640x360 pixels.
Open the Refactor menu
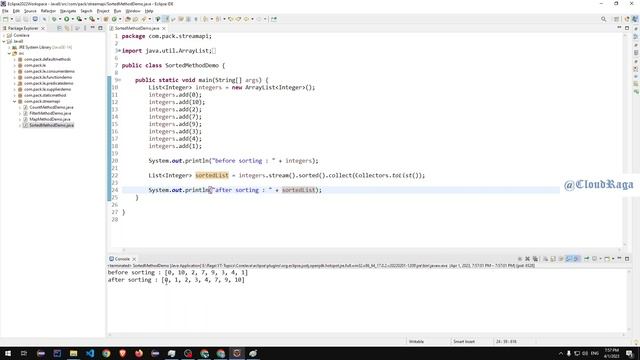48,11
